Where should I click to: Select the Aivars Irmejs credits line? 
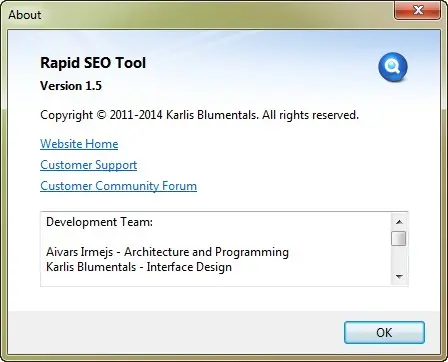click(x=167, y=252)
